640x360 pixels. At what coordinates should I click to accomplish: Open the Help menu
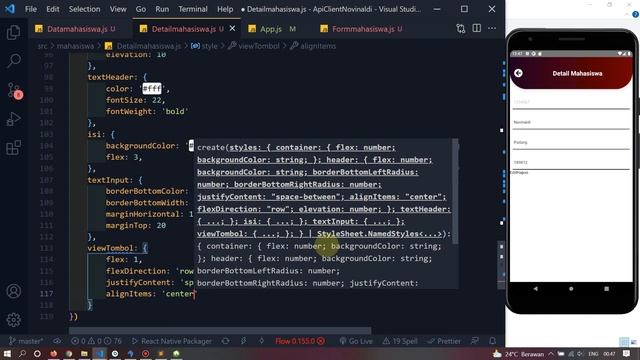pyautogui.click(x=225, y=9)
